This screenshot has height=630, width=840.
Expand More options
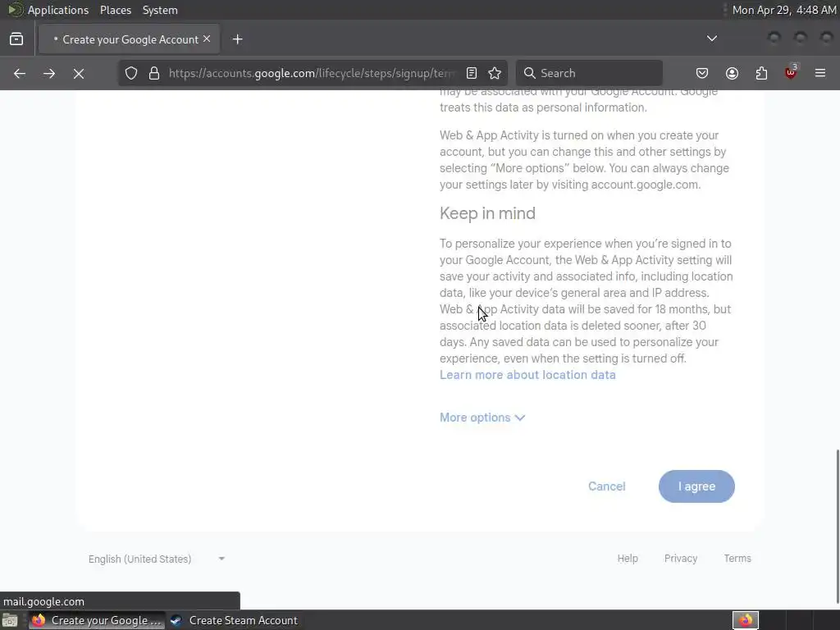[482, 418]
